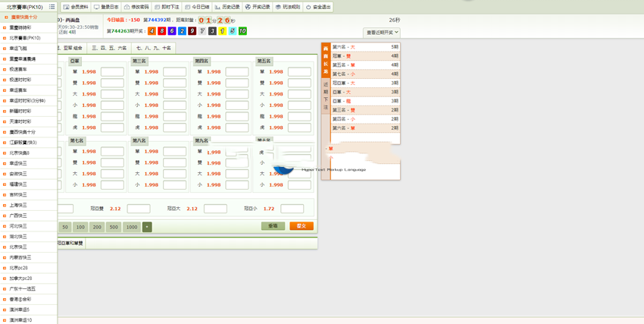Viewport: 644px width, 324px height.
Task: Open 历史记录 in the toolbar
Action: coord(227,7)
